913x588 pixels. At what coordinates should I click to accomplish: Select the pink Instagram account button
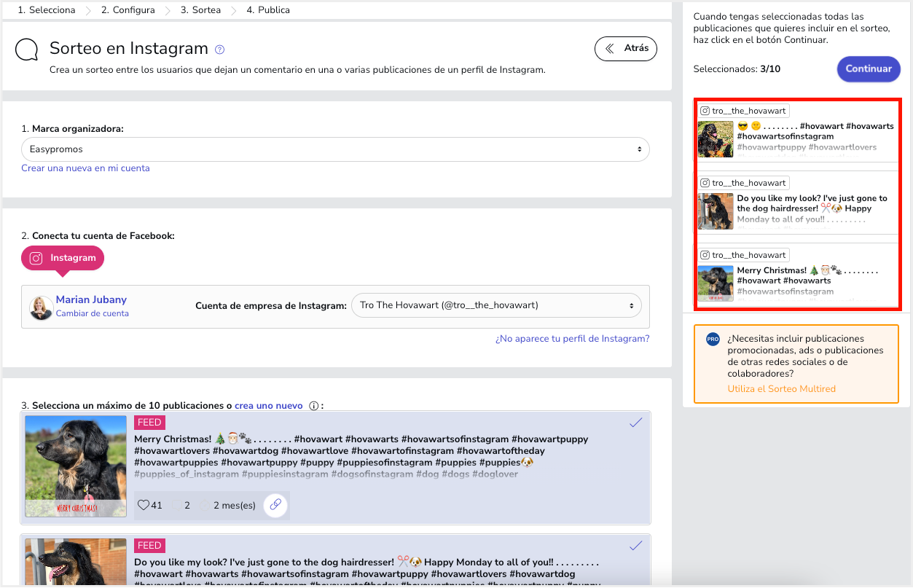click(63, 258)
